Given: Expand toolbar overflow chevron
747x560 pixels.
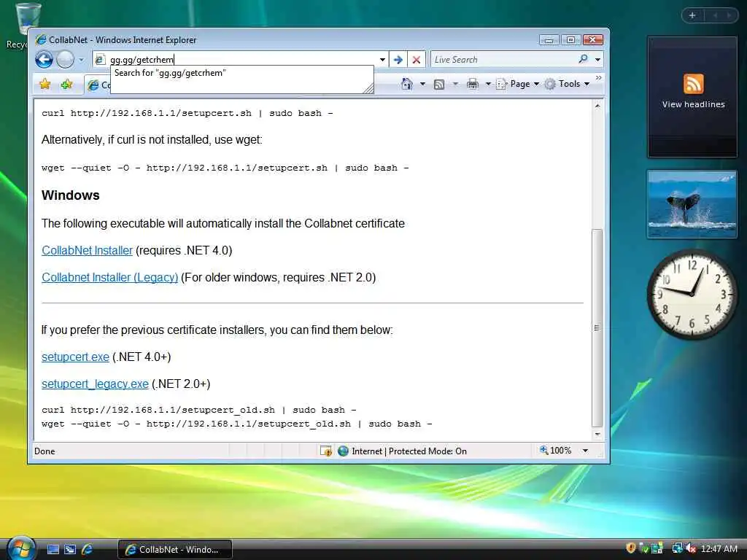Looking at the screenshot, I should [598, 77].
